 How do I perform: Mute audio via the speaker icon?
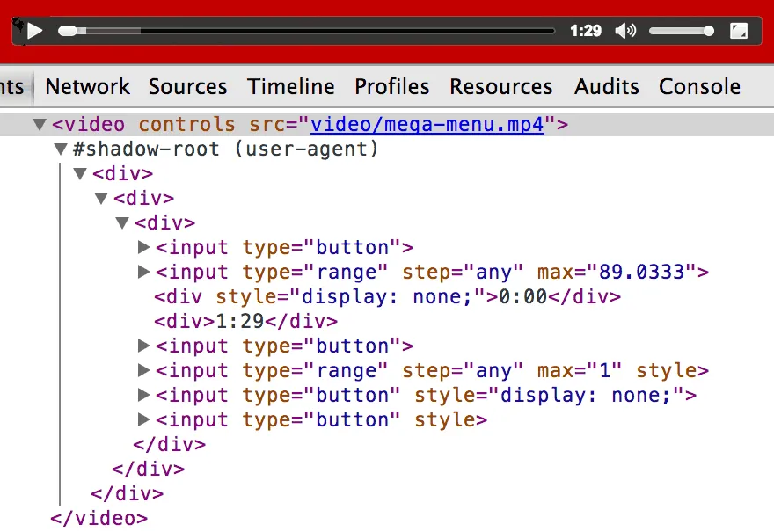coord(624,31)
